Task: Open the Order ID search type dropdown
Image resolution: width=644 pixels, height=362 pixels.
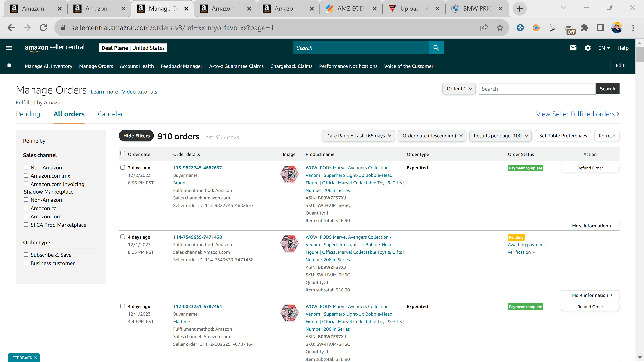Action: pyautogui.click(x=459, y=89)
